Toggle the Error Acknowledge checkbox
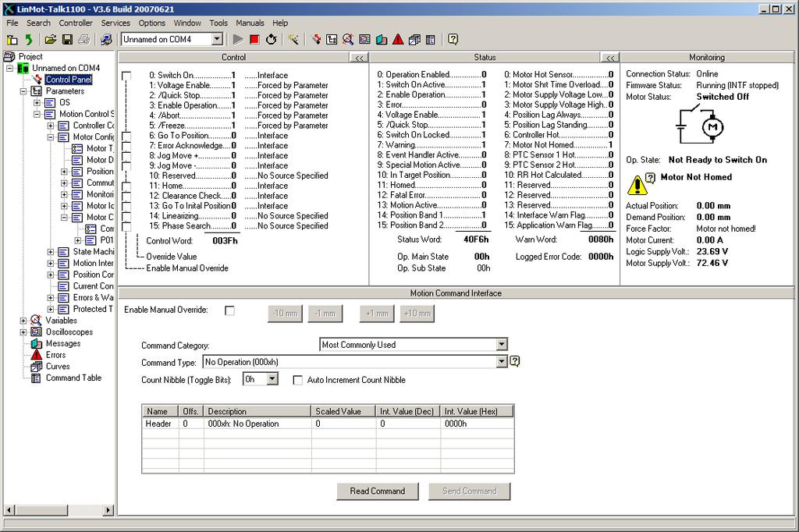This screenshot has height=532, width=799. (x=126, y=146)
